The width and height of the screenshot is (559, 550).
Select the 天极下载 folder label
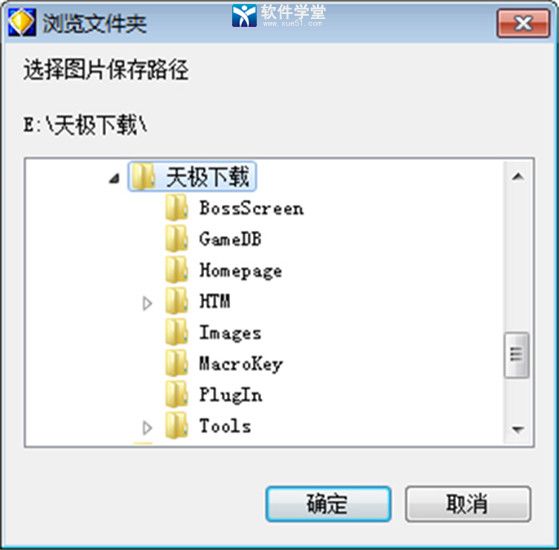click(207, 177)
